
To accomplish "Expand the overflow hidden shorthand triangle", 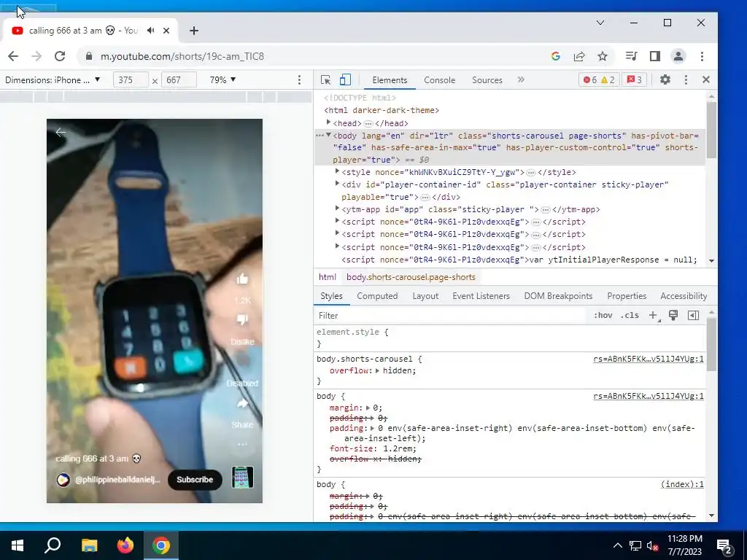I will [377, 370].
